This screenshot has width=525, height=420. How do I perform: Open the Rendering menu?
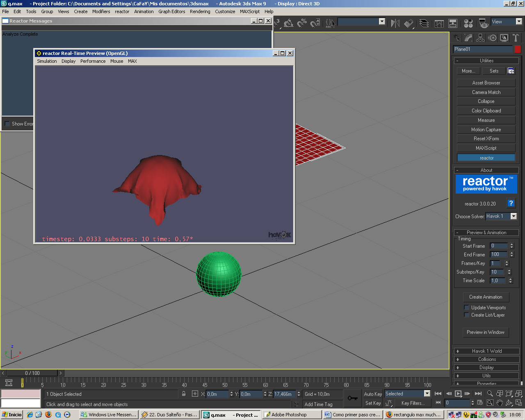(x=200, y=11)
